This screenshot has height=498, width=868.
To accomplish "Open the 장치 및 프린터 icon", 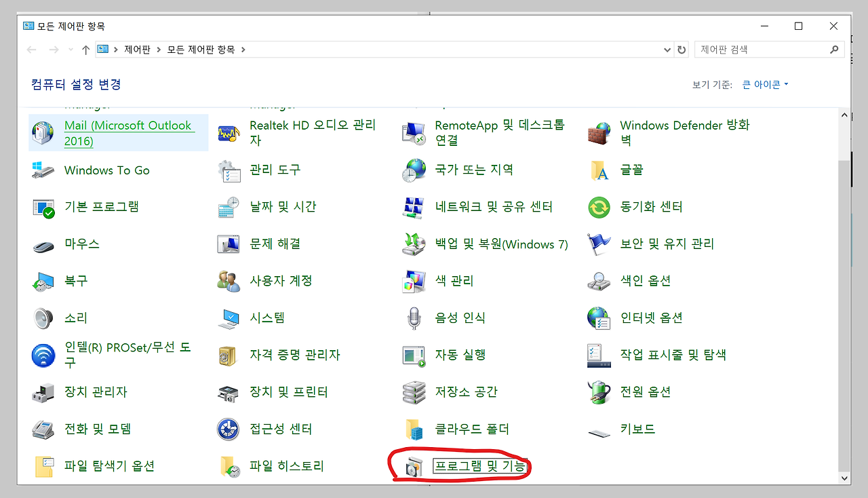I will click(x=229, y=392).
